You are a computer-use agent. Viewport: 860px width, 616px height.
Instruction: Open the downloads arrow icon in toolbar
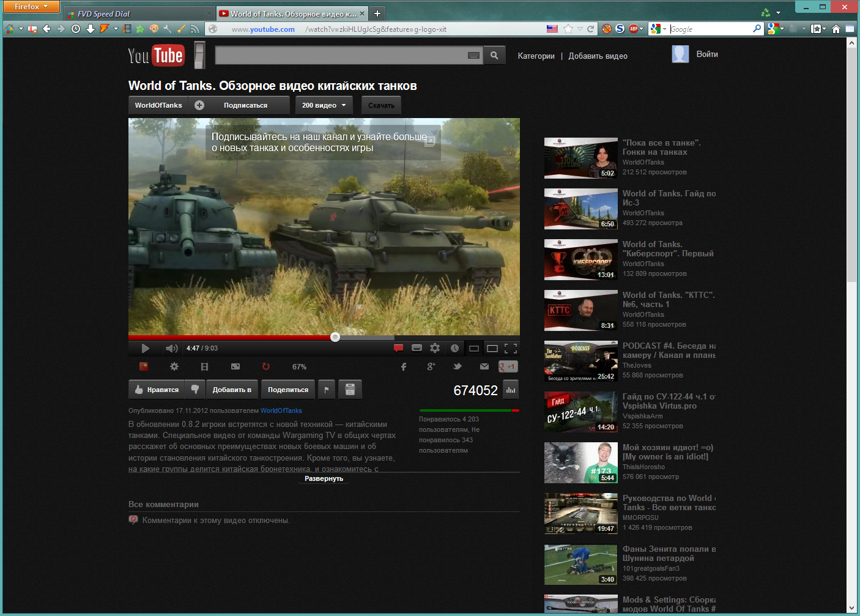tap(91, 29)
